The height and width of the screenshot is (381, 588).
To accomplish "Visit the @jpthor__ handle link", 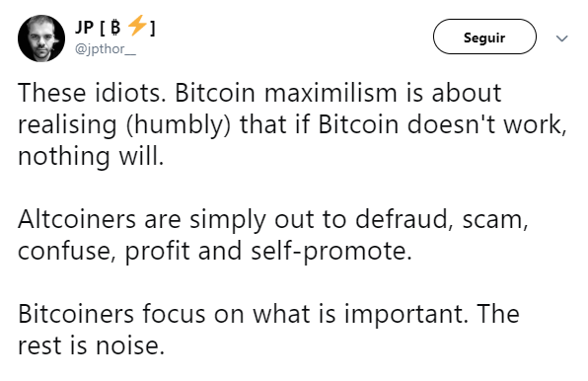I will 106,49.
